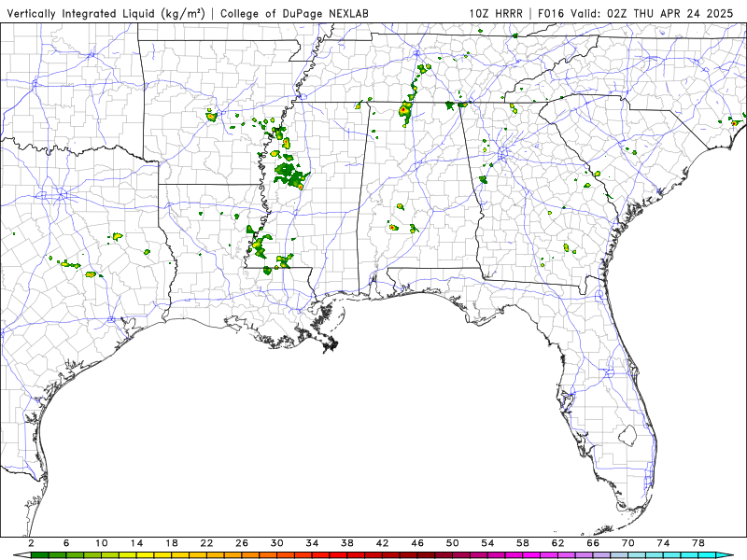Select the dark green 2–4 color swatch
The width and height of the screenshot is (747, 560).
click(x=39, y=555)
